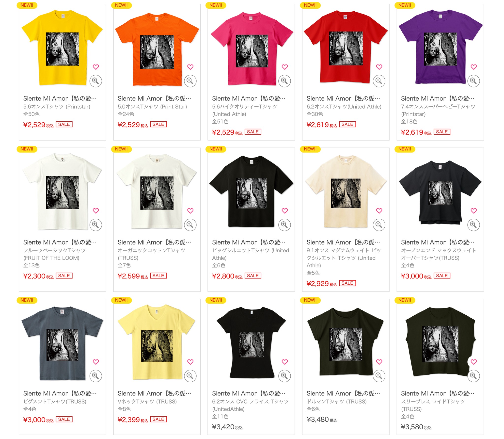Click the magnifier on the pink T-shirt
Viewport: 504px width, 439px height.
pos(284,81)
